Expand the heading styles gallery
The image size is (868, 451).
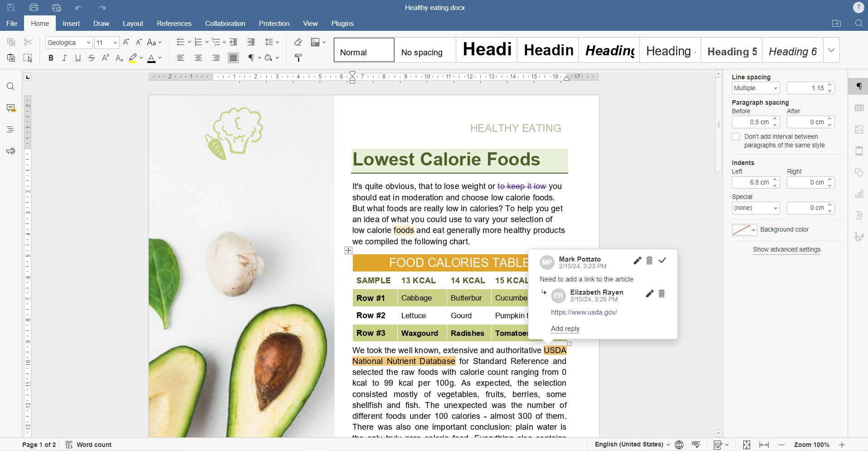tap(831, 50)
